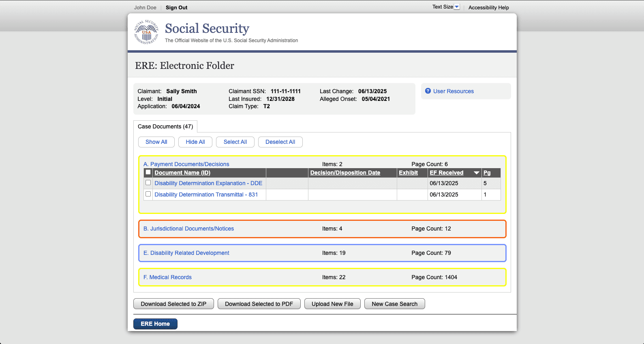Click the Hide All button

tap(195, 142)
